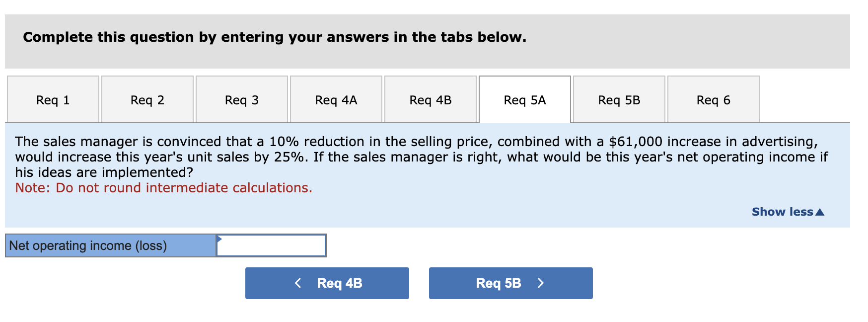Click the left chevron on the Req 4B button
The height and width of the screenshot is (322, 868).
click(298, 283)
